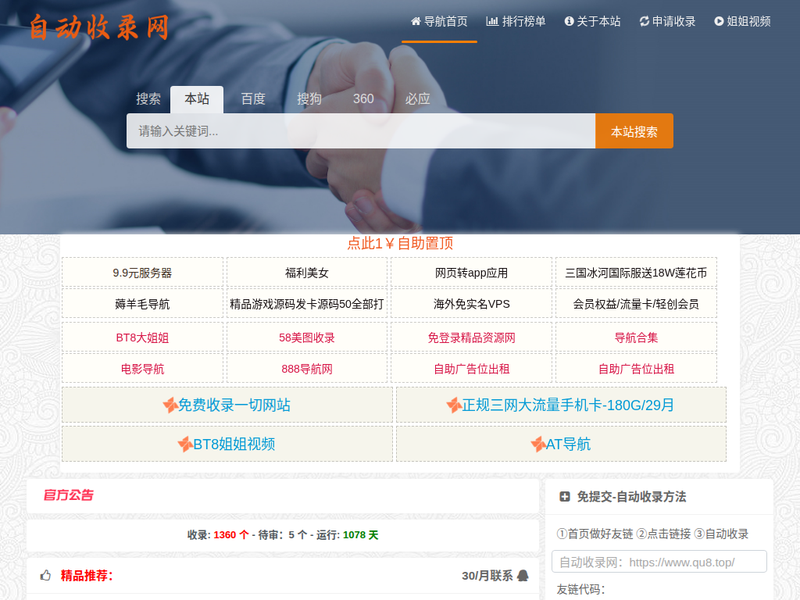800x600 pixels.
Task: Click the info icon beside 关于本站
Action: 569,21
